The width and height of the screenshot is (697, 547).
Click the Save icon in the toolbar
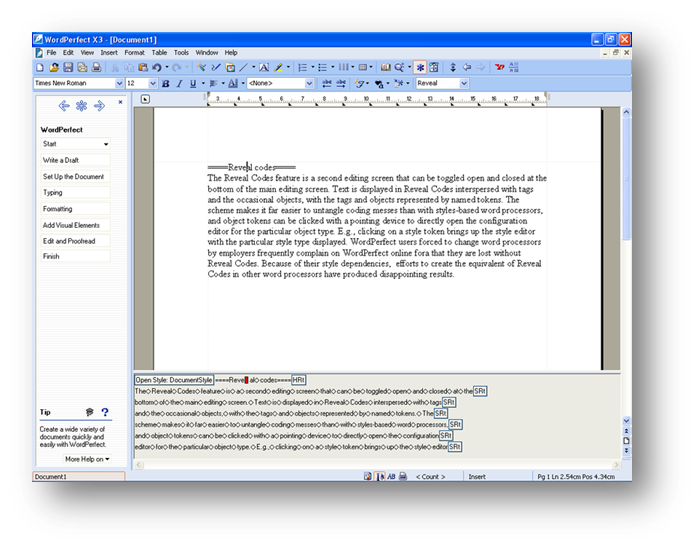(x=69, y=67)
